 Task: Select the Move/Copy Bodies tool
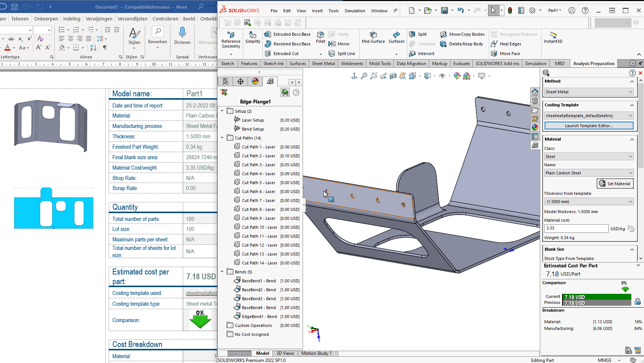click(462, 34)
